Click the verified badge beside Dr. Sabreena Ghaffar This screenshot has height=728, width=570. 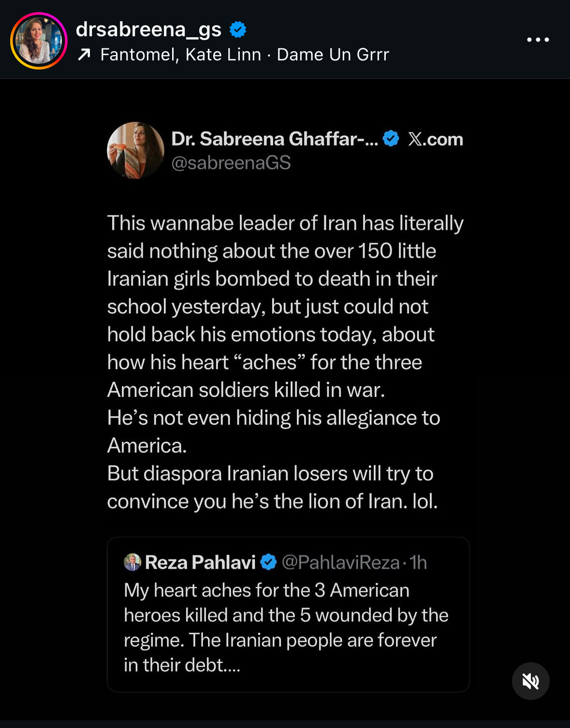[391, 139]
